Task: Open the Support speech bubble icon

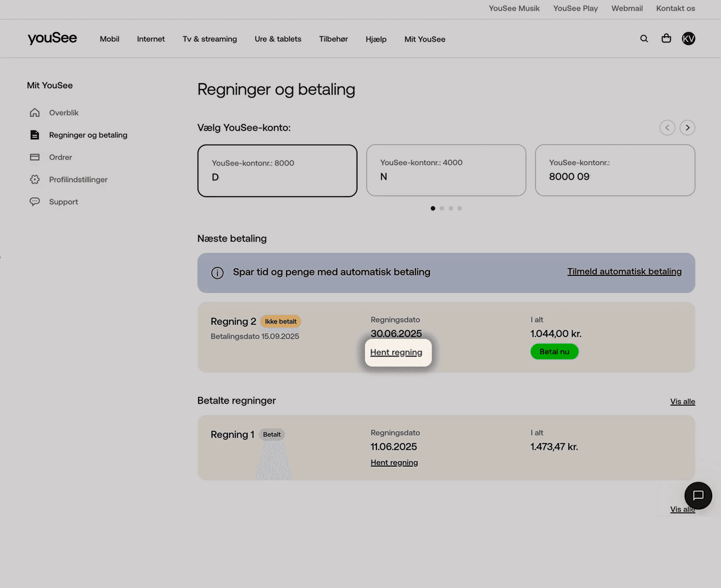Action: tap(35, 202)
